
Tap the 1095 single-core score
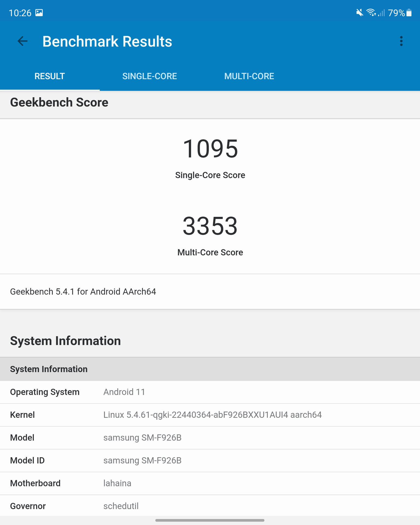tap(210, 149)
